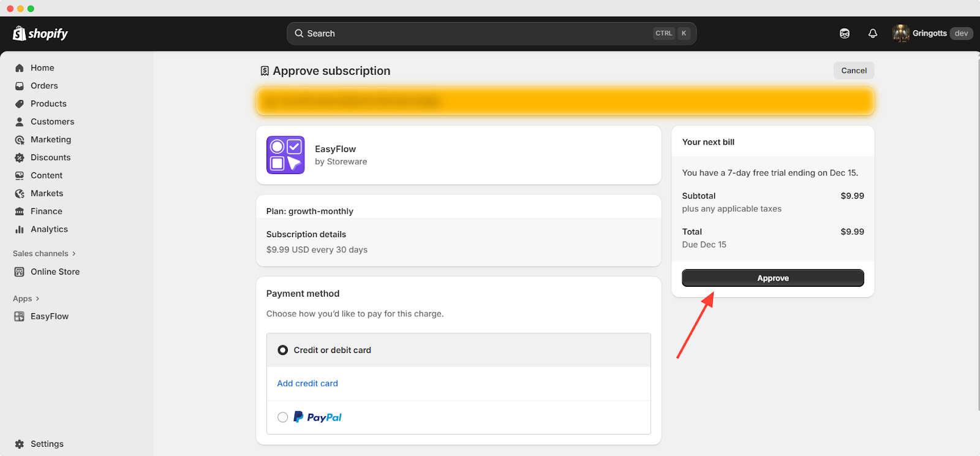Click the Analytics bar chart icon
The image size is (980, 456).
coord(20,229)
